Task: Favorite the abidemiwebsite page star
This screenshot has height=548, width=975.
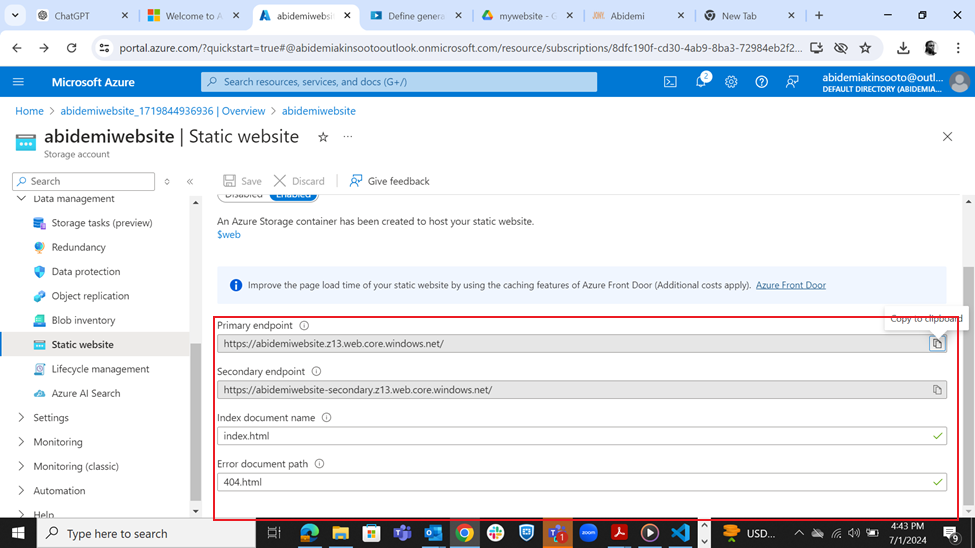Action: [x=323, y=137]
